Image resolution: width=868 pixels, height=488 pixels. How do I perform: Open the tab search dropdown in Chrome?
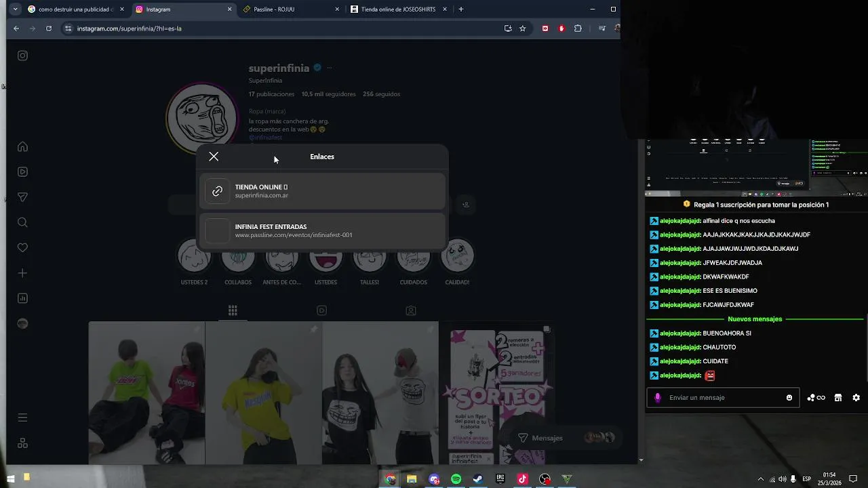pos(14,9)
